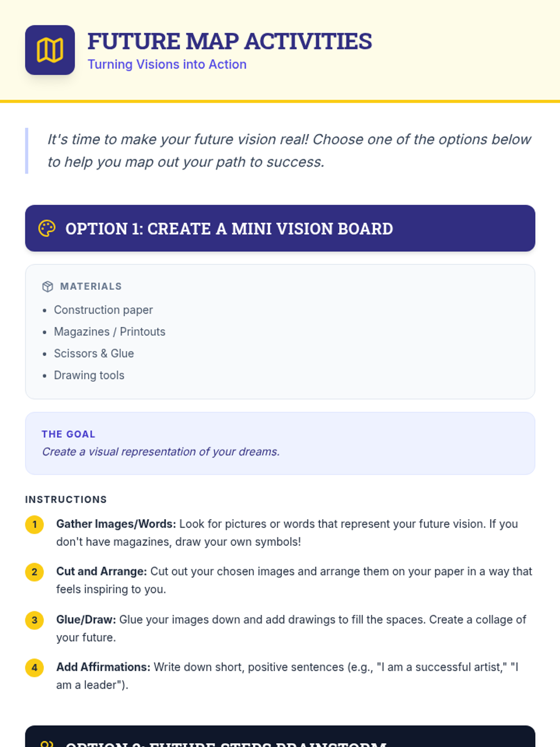
Task: Collapse the Materials section heading
Action: pos(91,286)
